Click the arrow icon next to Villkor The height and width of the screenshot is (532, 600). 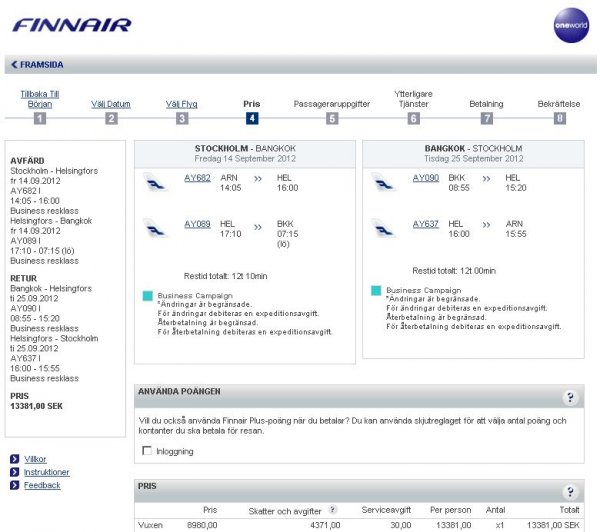[15, 459]
